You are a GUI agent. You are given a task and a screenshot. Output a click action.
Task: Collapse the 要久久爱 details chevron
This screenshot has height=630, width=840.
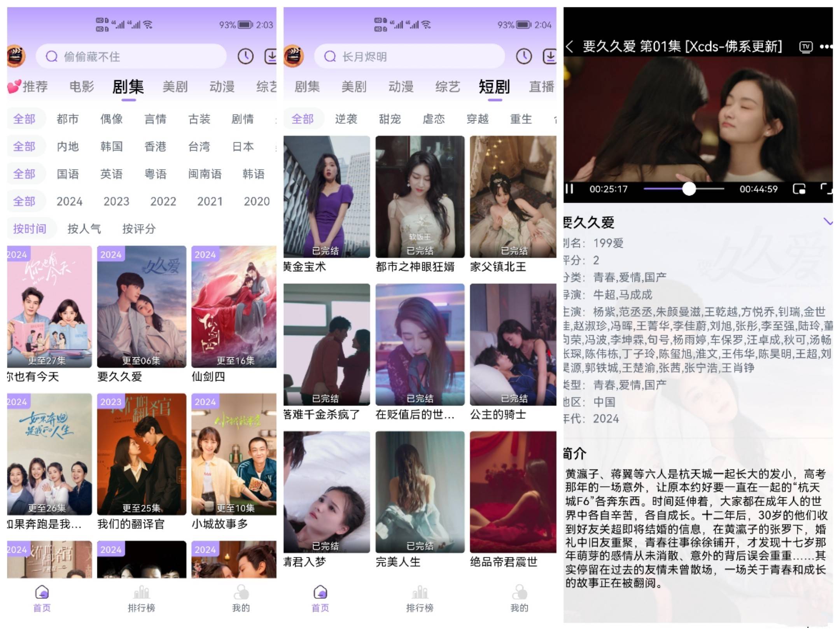[828, 222]
